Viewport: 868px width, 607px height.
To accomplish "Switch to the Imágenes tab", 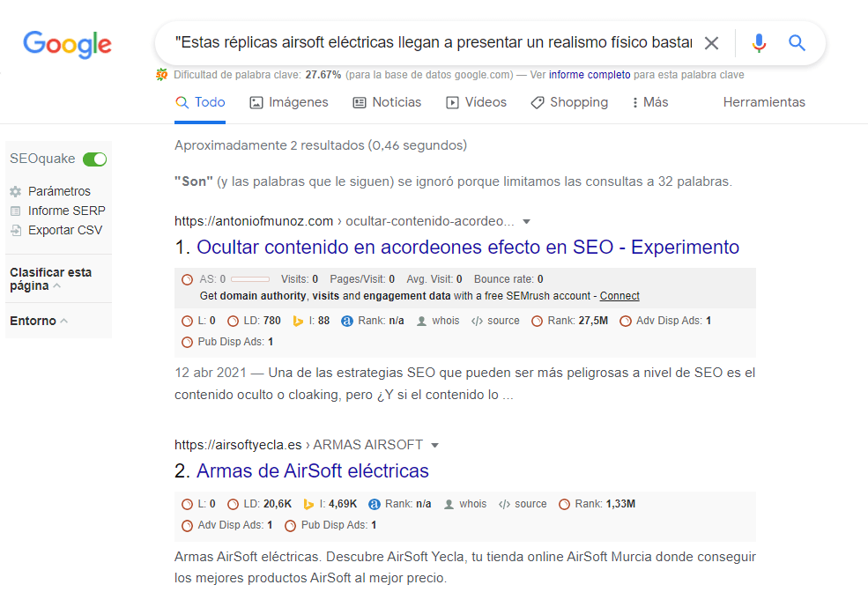I will [289, 102].
